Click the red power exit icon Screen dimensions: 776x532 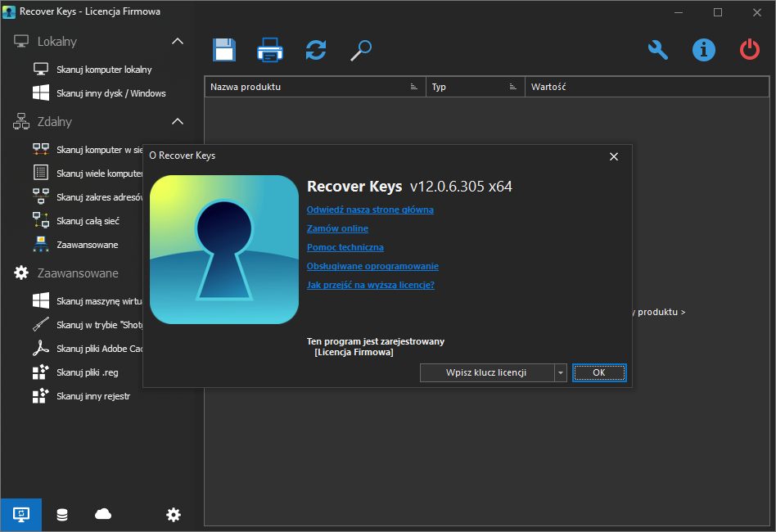click(750, 50)
